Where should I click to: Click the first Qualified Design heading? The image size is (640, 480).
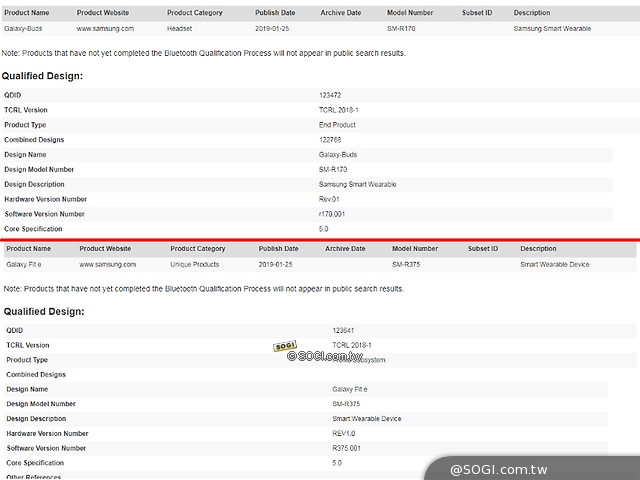tap(42, 75)
